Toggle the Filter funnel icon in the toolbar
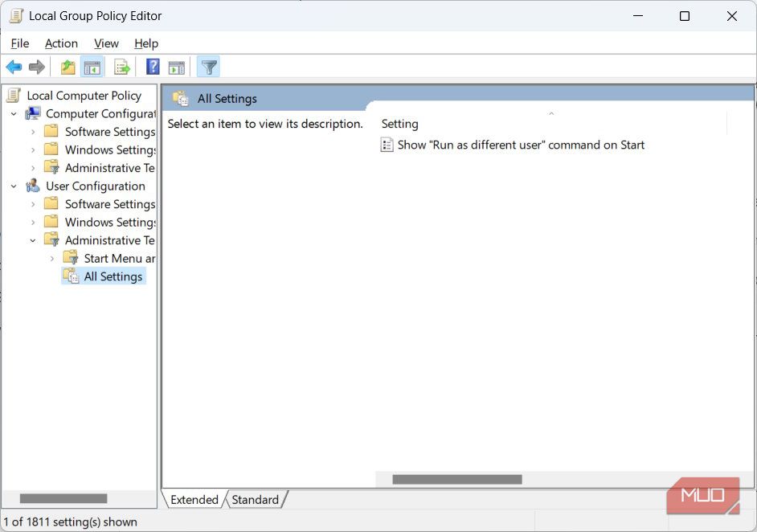The height and width of the screenshot is (532, 757). pyautogui.click(x=209, y=67)
